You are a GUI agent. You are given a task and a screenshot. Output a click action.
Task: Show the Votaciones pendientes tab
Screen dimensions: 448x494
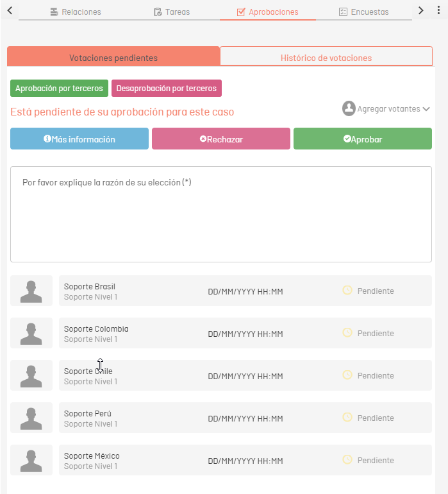point(113,56)
